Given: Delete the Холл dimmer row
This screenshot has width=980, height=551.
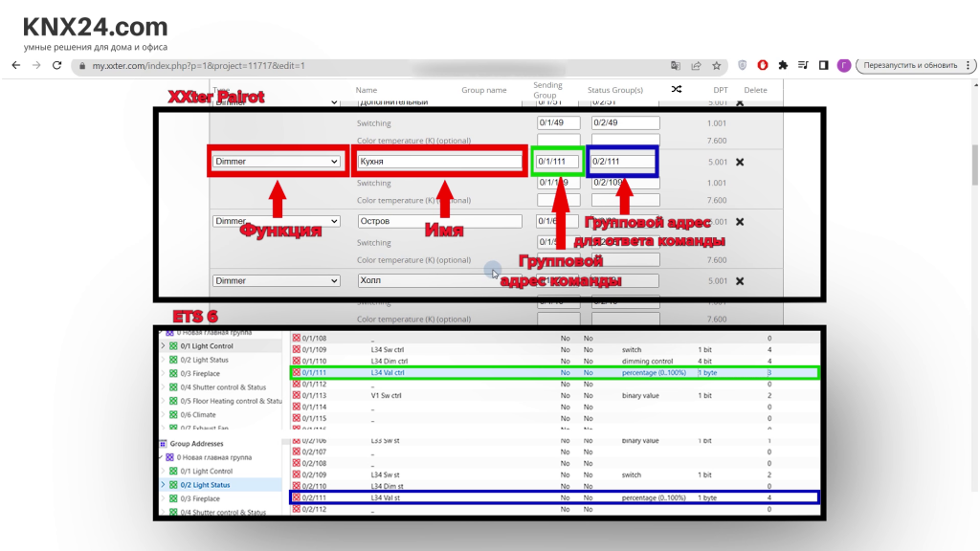Looking at the screenshot, I should (x=740, y=281).
